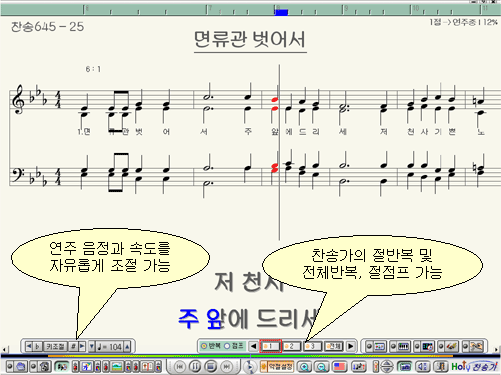
Task: Click the Holy 찬송가 logo
Action: coord(474,367)
